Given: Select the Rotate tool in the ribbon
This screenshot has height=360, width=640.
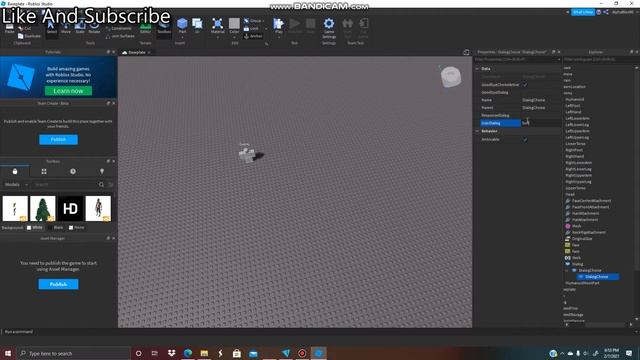Looking at the screenshot, I should [94, 28].
